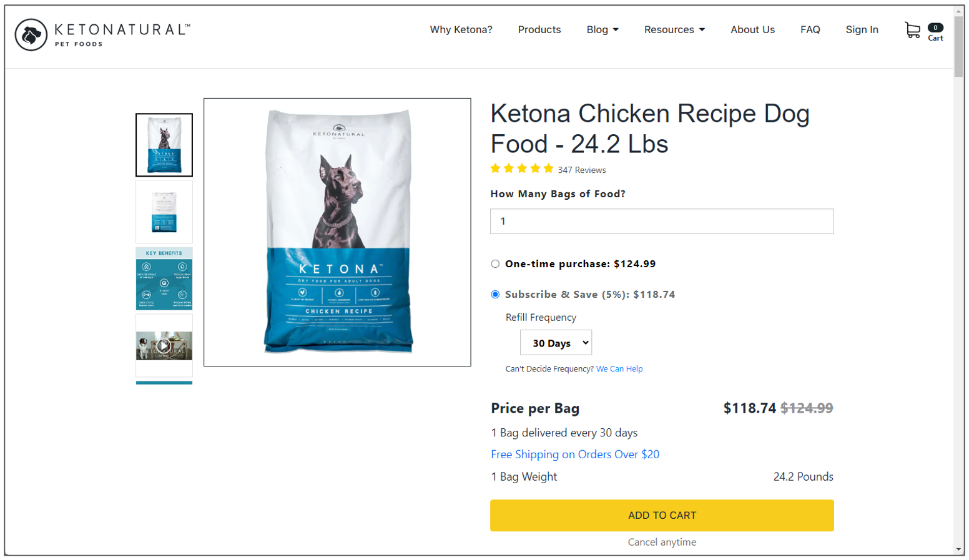Open the shopping cart icon
969x560 pixels.
pos(912,30)
